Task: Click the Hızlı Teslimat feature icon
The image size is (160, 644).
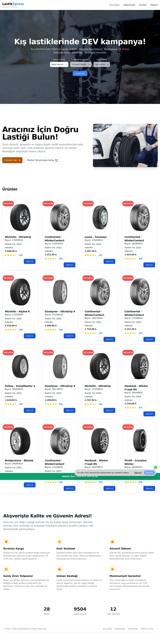Action: click(59, 542)
